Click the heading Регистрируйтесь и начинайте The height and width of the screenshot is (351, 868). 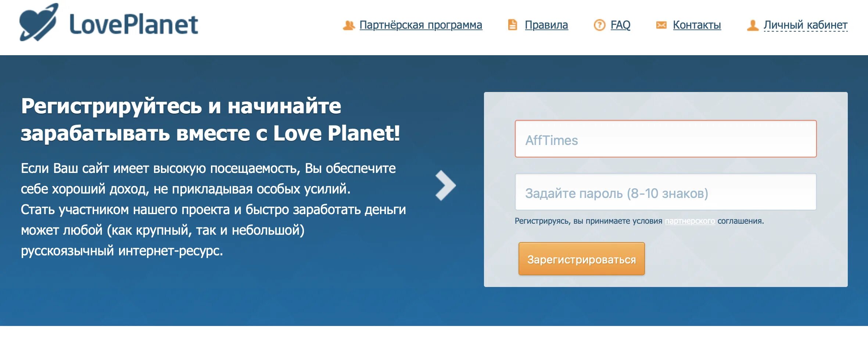point(181,106)
